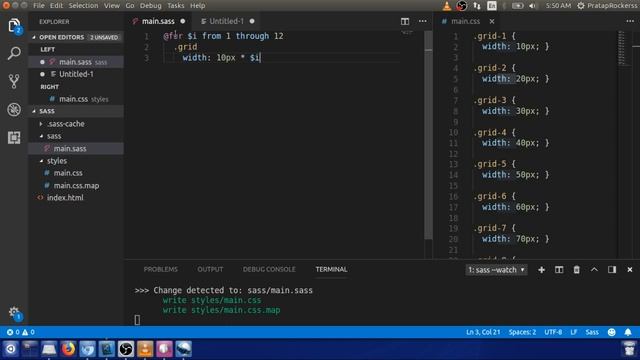Open the Tasks menu
Image resolution: width=640 pixels, height=360 pixels.
176,6
